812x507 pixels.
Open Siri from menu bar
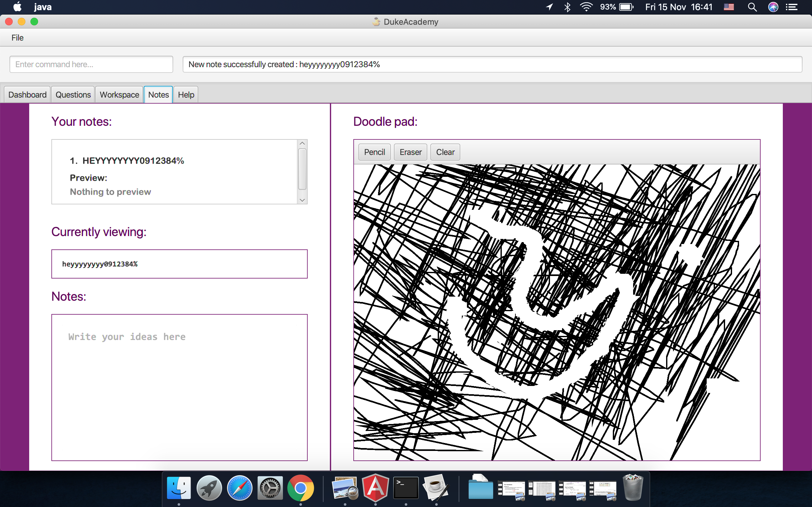point(773,7)
